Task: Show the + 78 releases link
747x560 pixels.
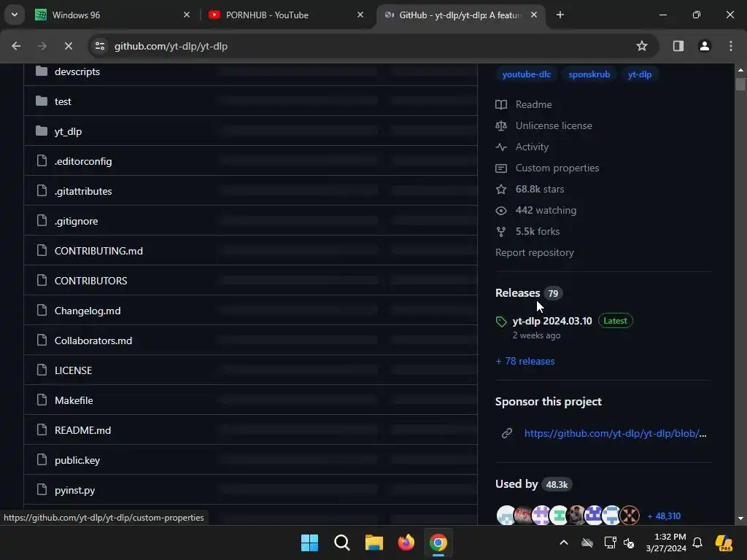Action: (x=525, y=361)
